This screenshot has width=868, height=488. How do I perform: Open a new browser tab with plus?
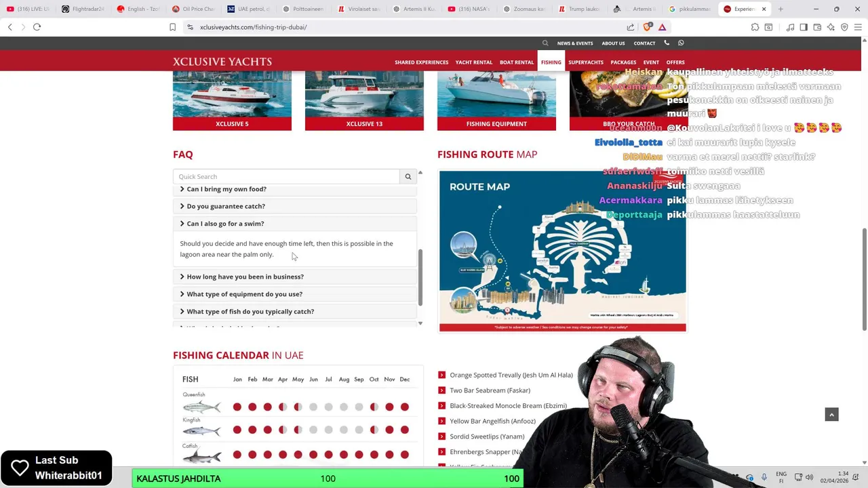781,9
